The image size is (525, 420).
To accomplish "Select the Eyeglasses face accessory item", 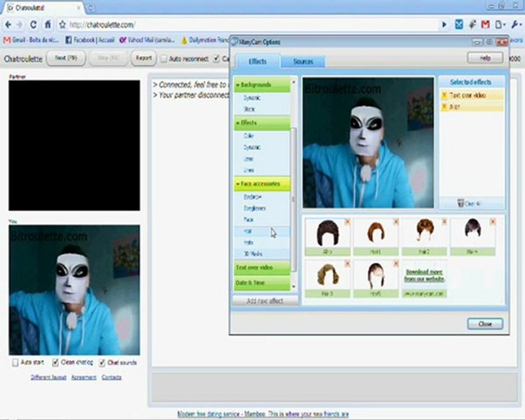I will tap(255, 208).
